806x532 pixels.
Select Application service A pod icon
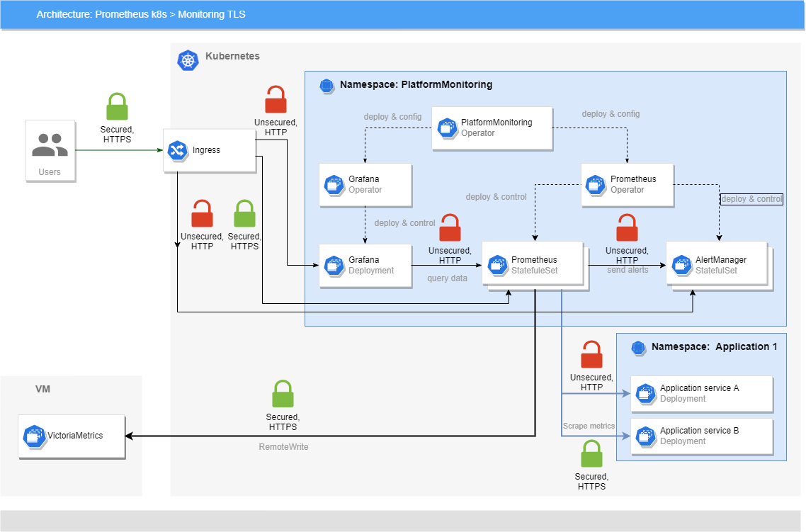tap(646, 393)
